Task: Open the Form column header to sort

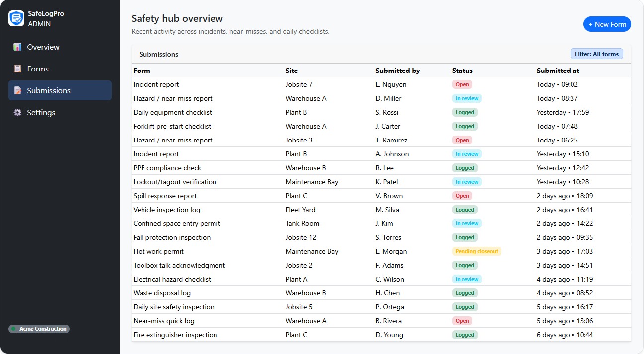Action: (x=142, y=71)
